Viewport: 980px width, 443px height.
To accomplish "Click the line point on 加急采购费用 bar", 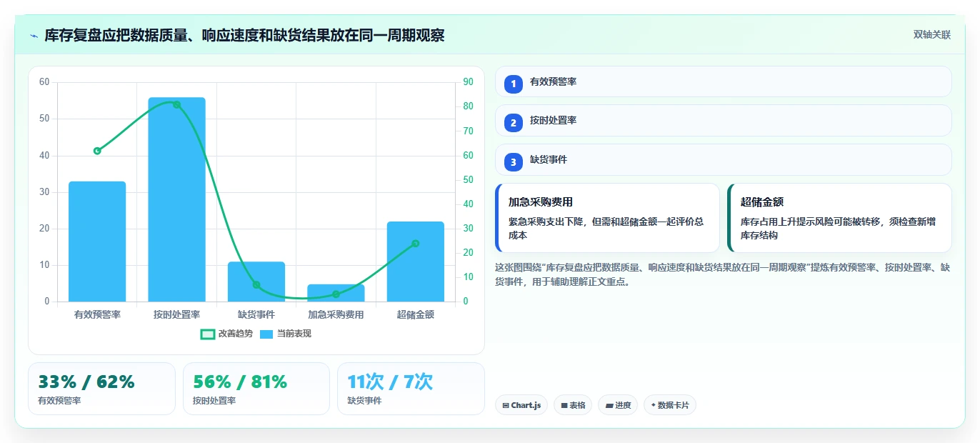I will point(336,294).
